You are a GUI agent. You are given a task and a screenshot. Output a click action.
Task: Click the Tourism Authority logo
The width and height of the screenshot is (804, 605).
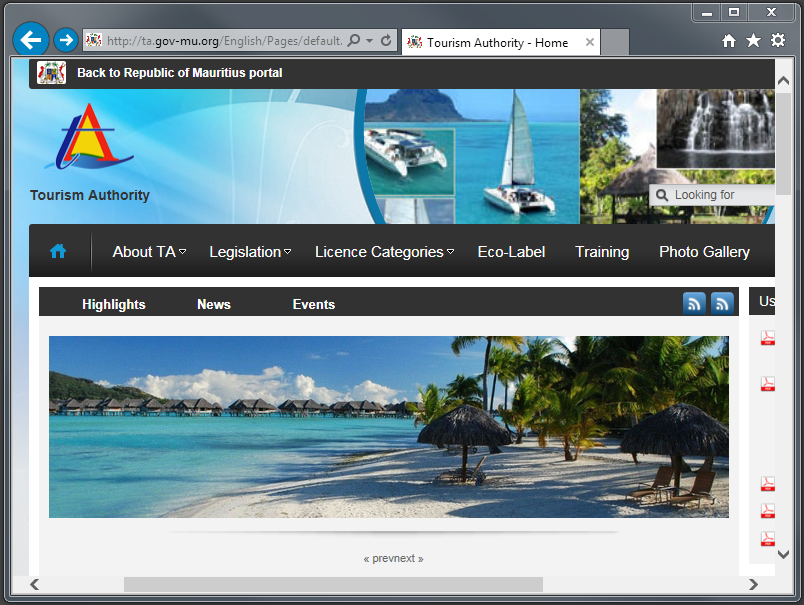pos(89,137)
